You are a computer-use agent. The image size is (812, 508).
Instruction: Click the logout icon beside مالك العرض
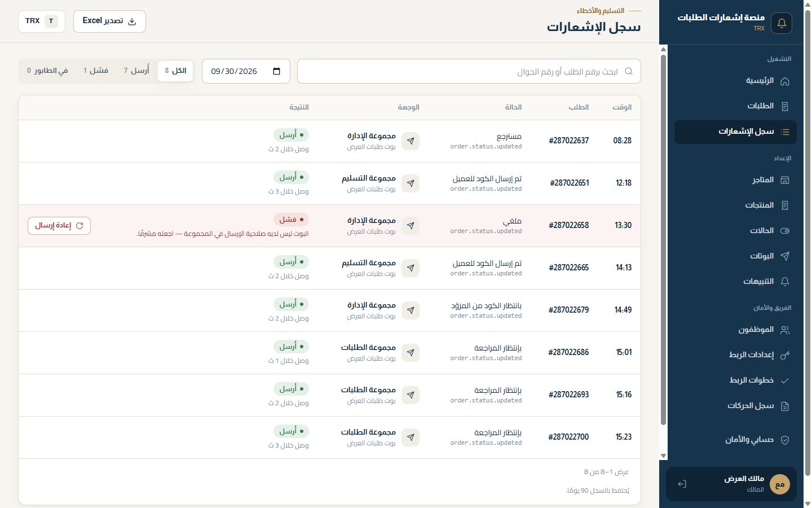(682, 484)
